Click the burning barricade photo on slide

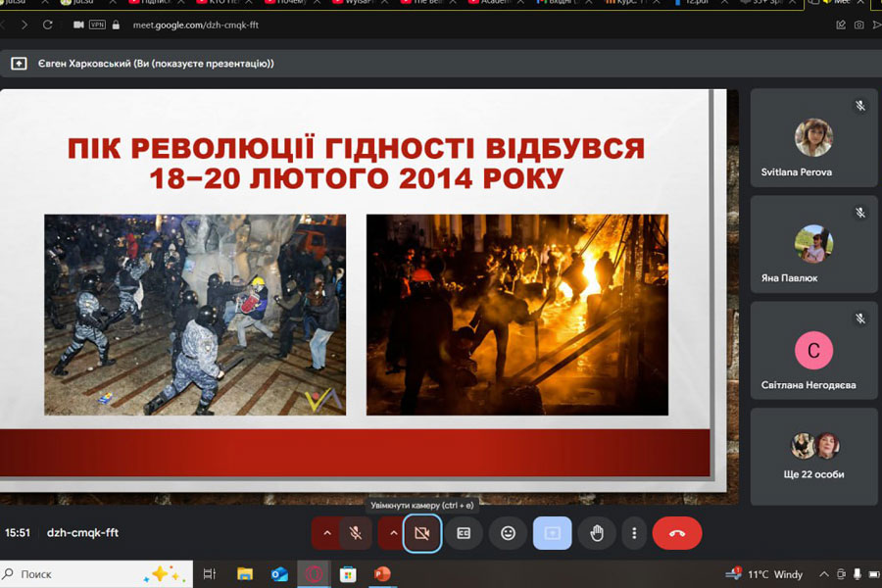516,315
